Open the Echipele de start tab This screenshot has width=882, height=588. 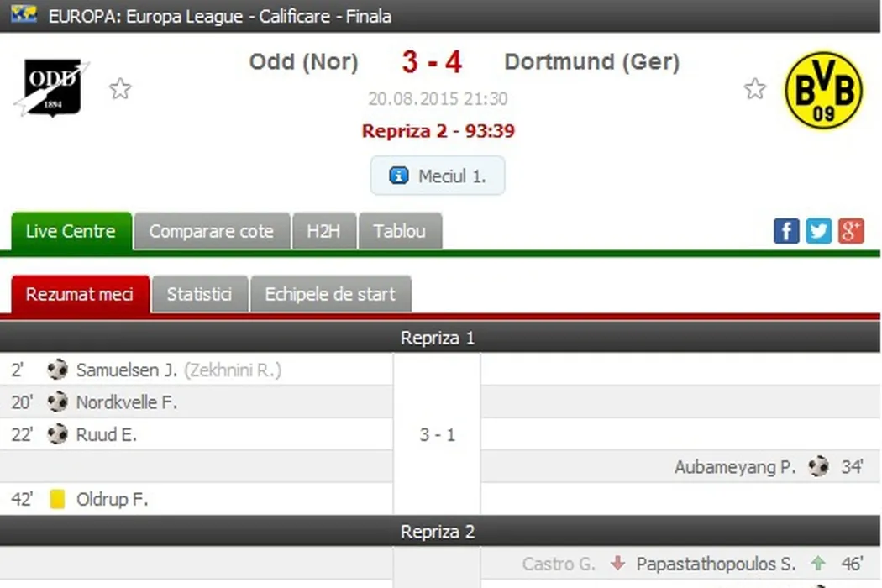(330, 295)
